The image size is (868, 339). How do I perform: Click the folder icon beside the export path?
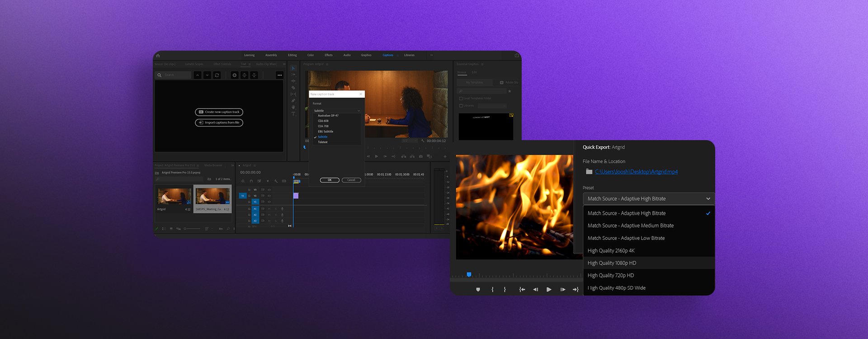click(x=589, y=172)
